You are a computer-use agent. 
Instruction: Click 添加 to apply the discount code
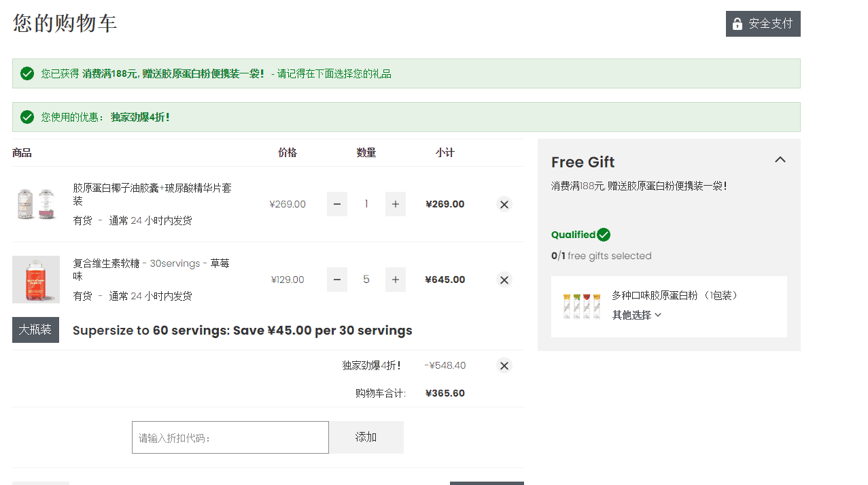pyautogui.click(x=366, y=437)
